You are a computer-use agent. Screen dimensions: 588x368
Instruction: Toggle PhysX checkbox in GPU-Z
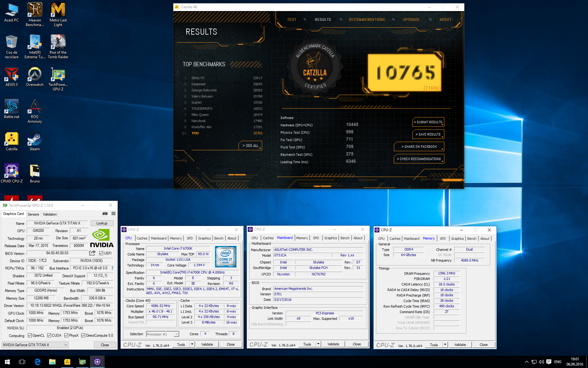pyautogui.click(x=66, y=335)
